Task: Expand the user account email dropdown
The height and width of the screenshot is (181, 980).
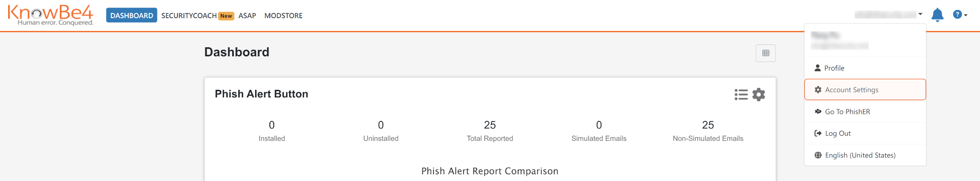Action: [x=888, y=14]
